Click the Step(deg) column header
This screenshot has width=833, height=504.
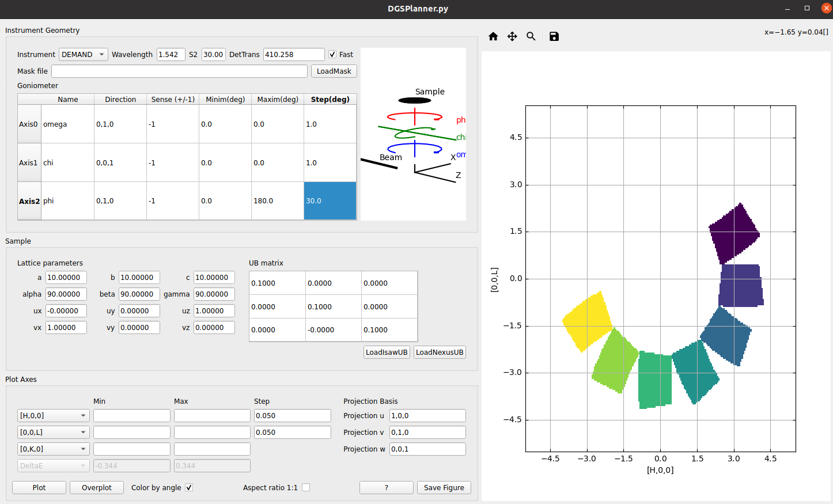coord(330,99)
